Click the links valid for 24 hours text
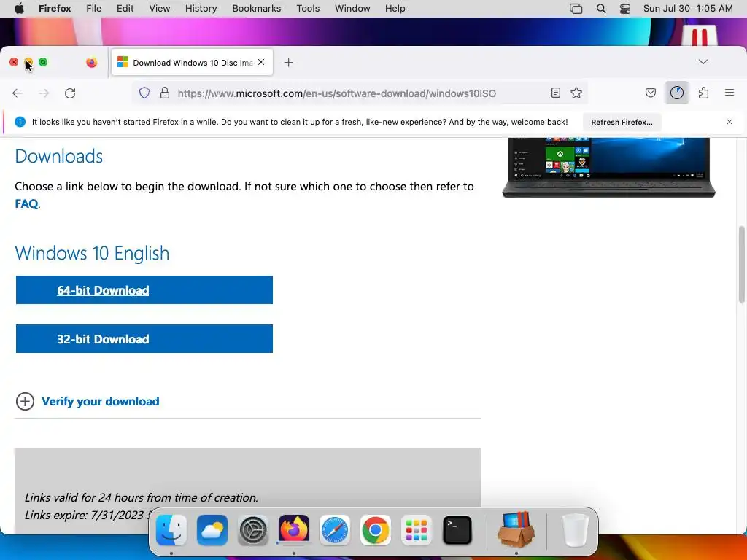747x560 pixels. (142, 497)
